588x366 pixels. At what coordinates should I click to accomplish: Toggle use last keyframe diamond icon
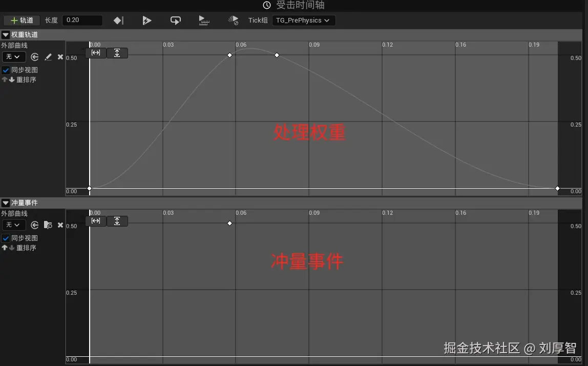tap(118, 21)
